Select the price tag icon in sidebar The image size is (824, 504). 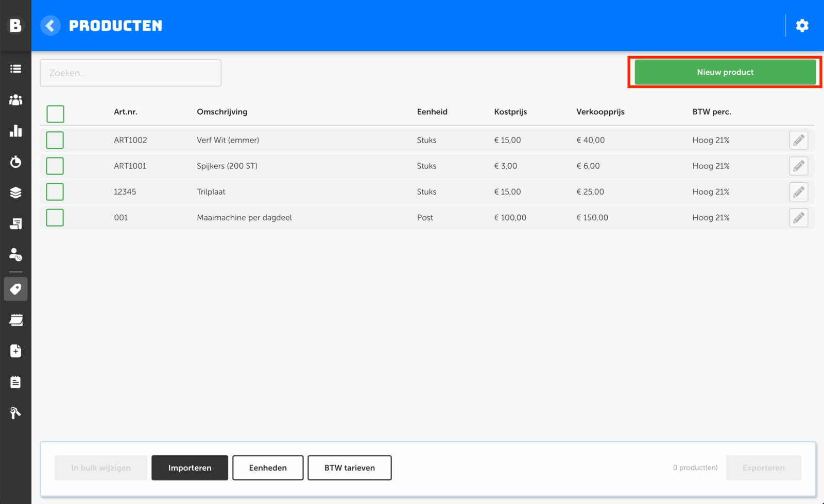click(15, 289)
